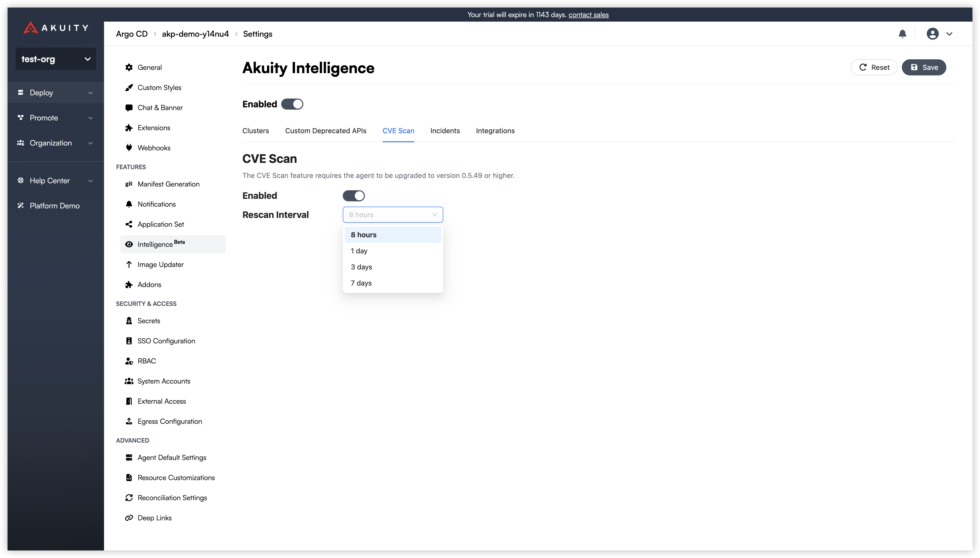Click the Deep Links chain icon
980x558 pixels.
(x=129, y=518)
